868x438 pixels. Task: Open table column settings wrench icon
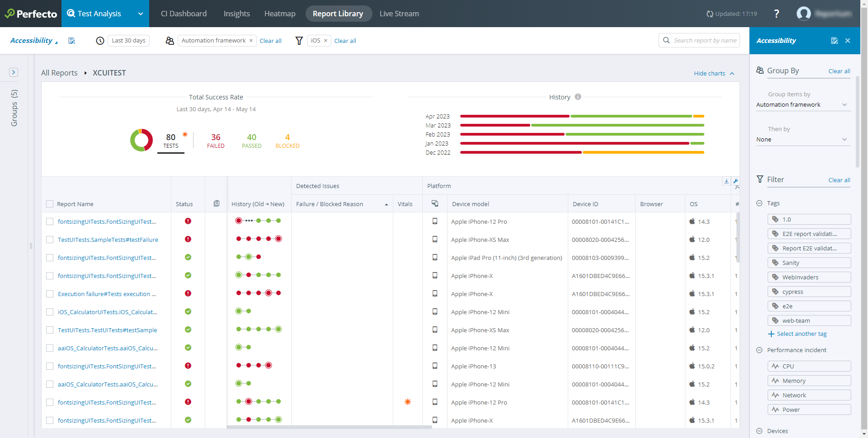[736, 181]
